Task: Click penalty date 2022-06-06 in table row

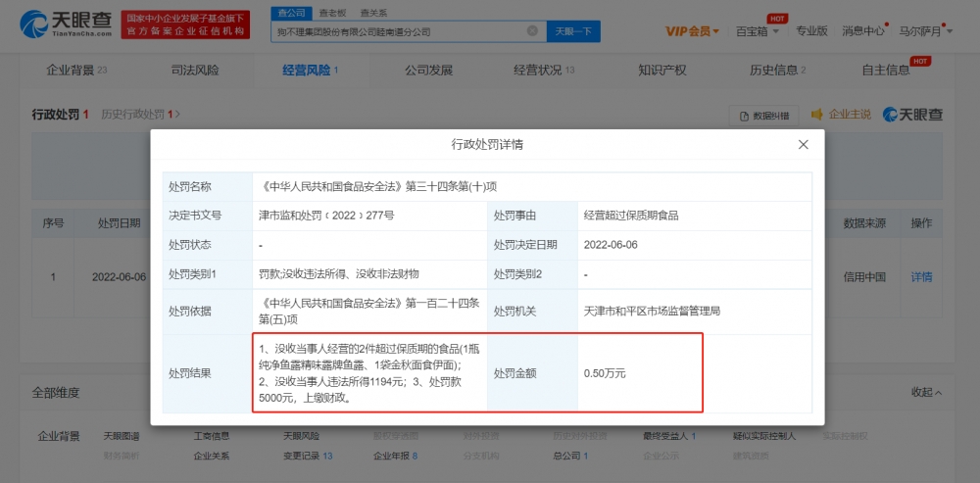Action: (x=119, y=277)
